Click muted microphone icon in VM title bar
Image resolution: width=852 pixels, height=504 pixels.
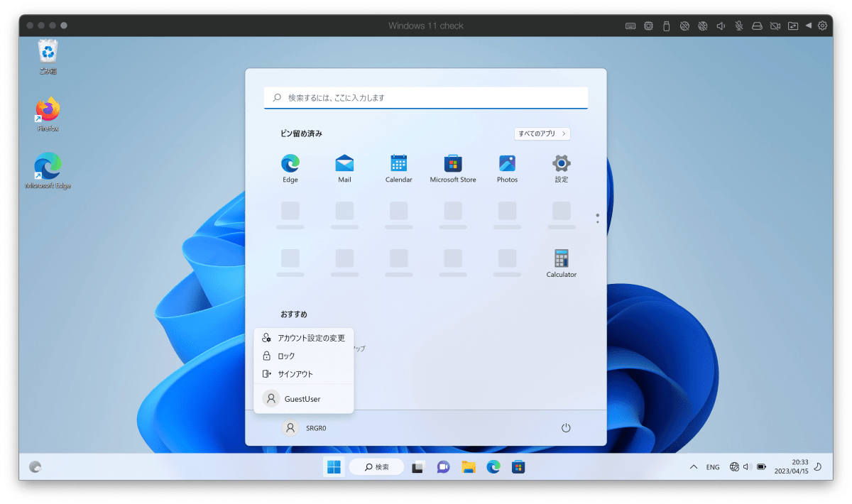[x=739, y=26]
